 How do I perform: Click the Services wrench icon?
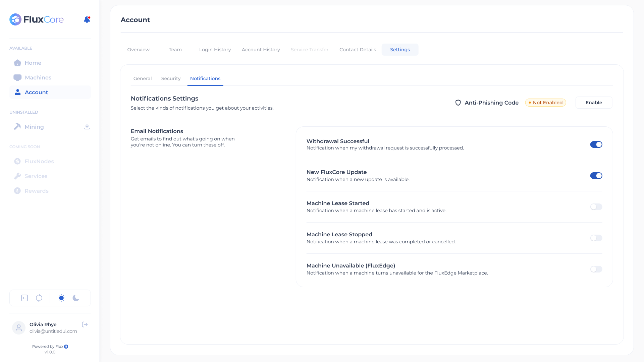(17, 176)
